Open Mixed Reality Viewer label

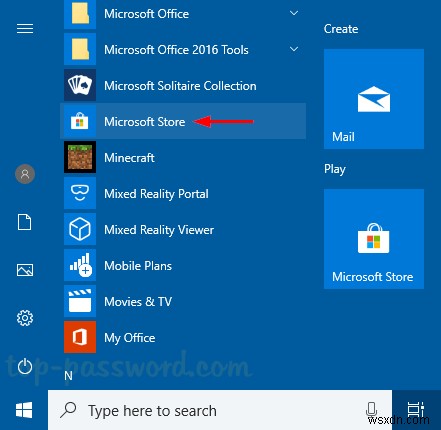click(x=159, y=230)
